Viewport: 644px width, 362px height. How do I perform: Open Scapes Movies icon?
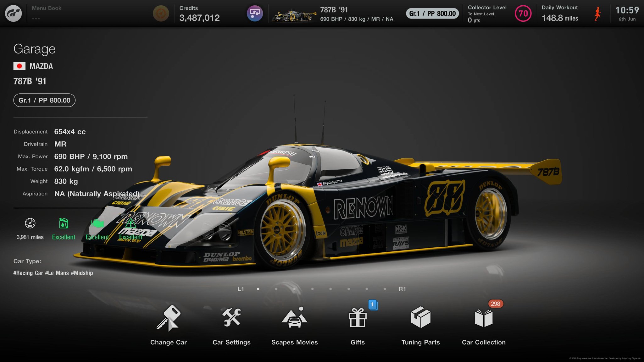click(294, 317)
